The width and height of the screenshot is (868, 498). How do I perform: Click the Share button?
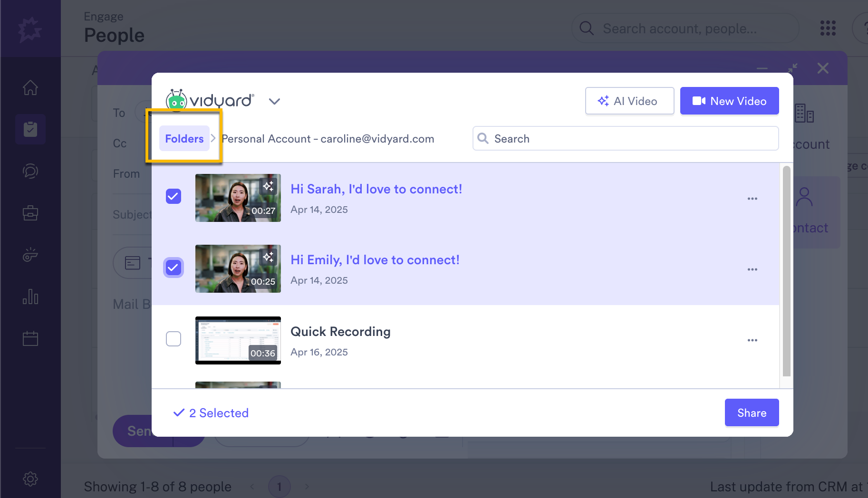point(752,412)
